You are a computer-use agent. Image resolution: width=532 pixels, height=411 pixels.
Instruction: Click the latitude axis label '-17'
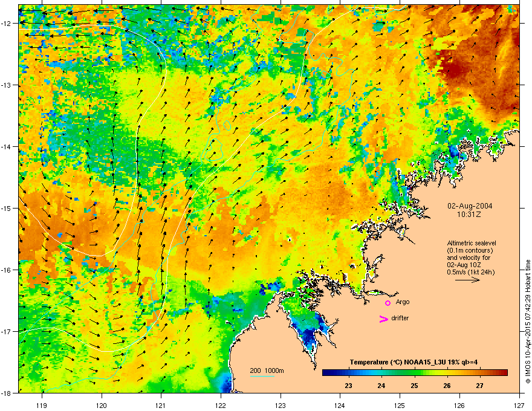click(7, 331)
